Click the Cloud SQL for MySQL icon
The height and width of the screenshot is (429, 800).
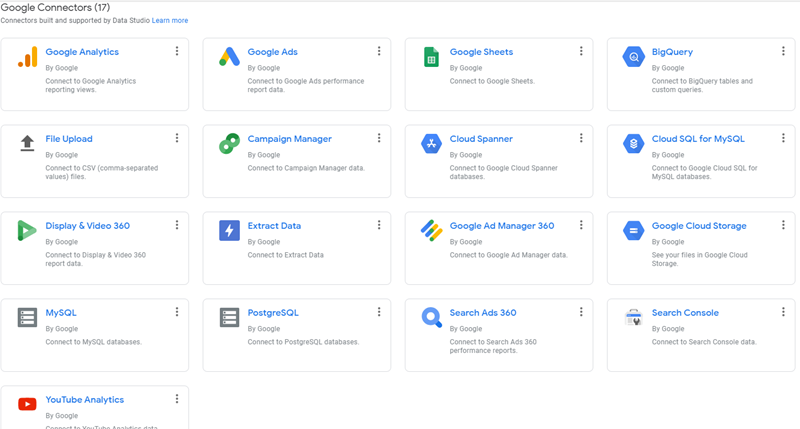(634, 143)
